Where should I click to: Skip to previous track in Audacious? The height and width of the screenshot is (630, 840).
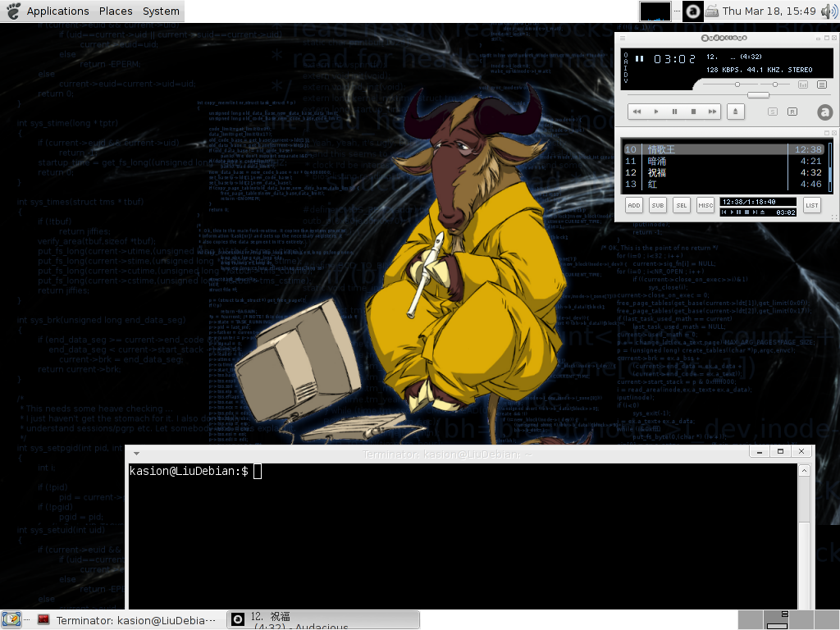tap(637, 112)
